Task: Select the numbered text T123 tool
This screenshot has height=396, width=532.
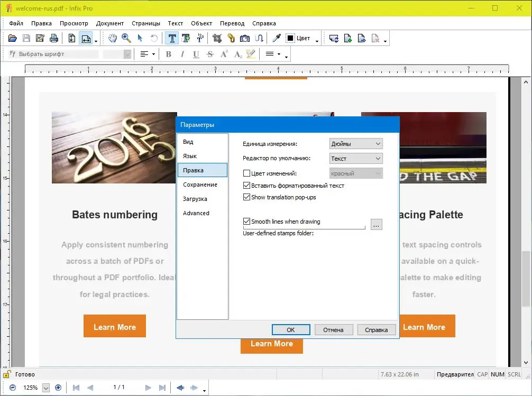Action: pyautogui.click(x=200, y=39)
